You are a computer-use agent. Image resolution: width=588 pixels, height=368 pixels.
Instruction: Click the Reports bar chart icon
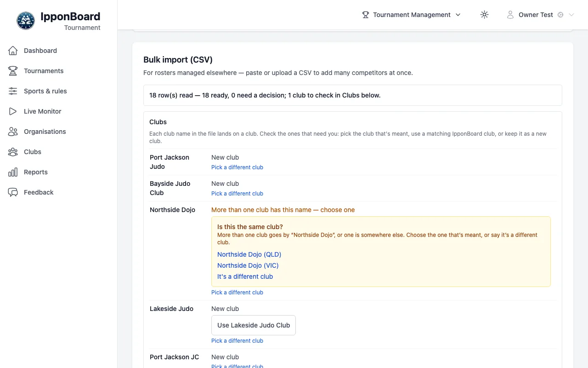pyautogui.click(x=13, y=172)
